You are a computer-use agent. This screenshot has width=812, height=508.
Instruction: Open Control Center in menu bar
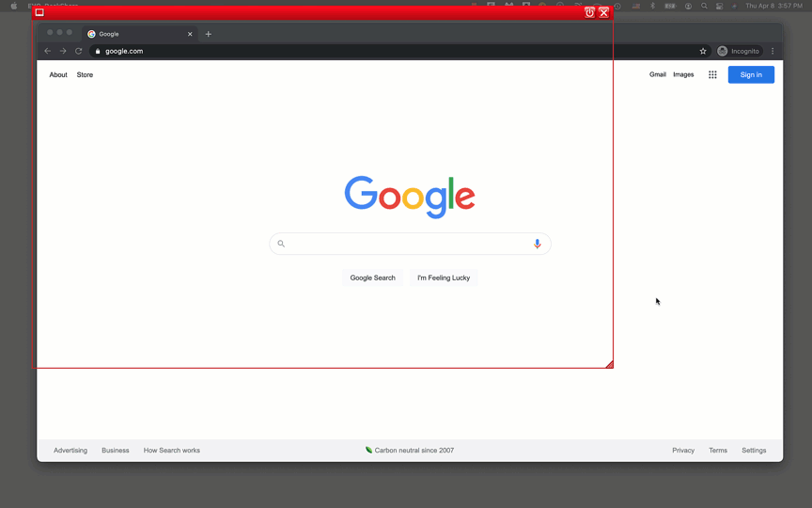coord(719,6)
